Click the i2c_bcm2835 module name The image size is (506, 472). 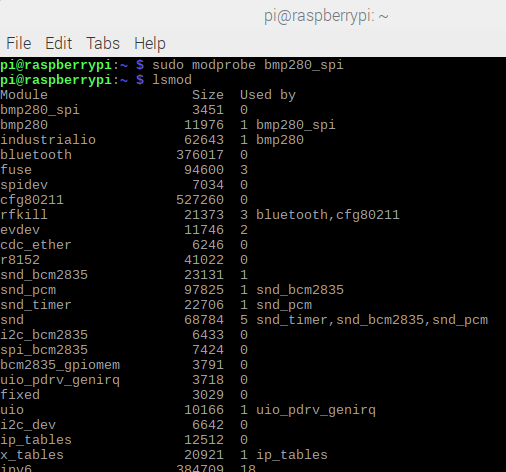(x=44, y=335)
